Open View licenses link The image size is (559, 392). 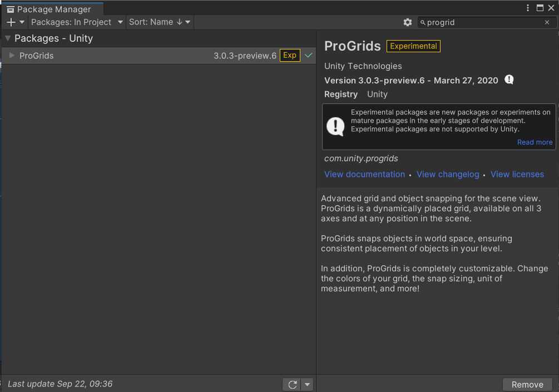[517, 174]
